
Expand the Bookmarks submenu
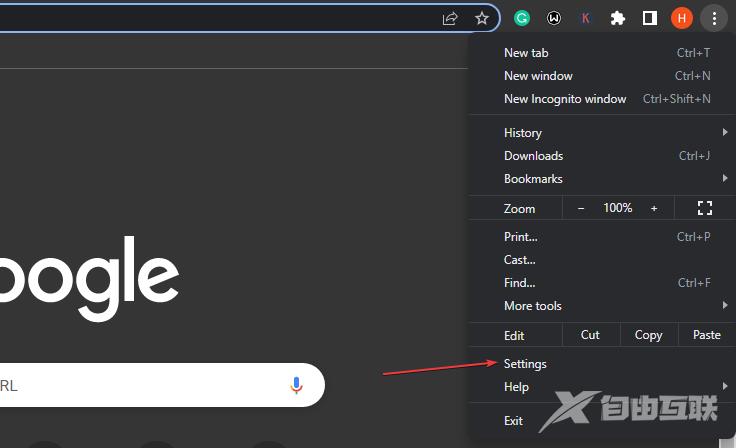click(602, 179)
